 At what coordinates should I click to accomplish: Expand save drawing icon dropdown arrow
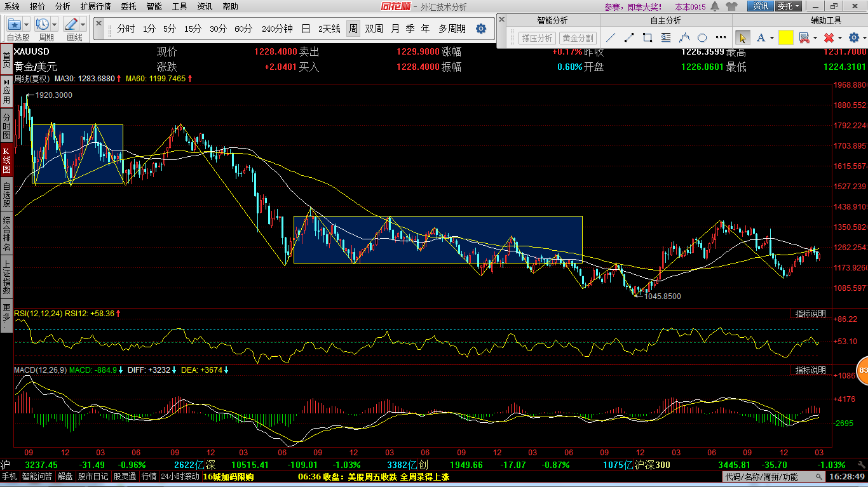coord(815,37)
